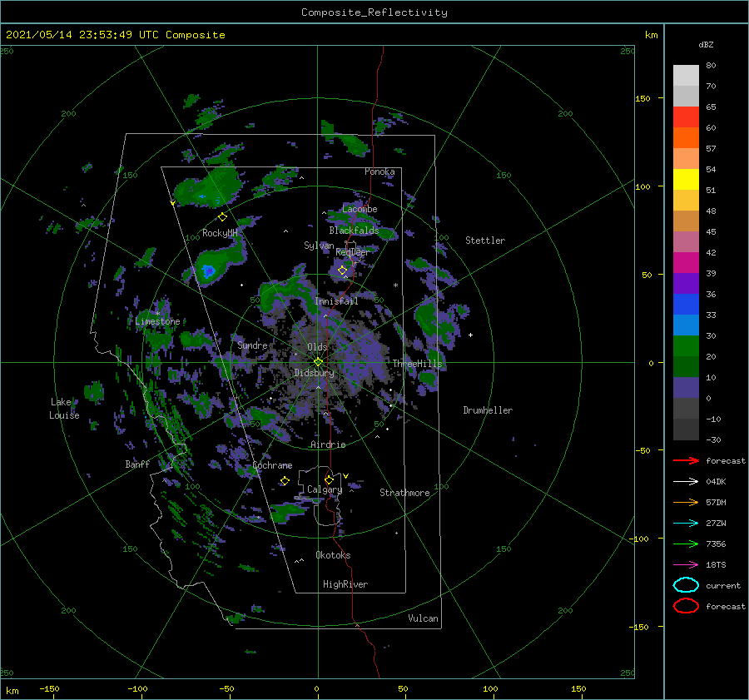The height and width of the screenshot is (700, 749).
Task: Click the yellow diamond marker above RockyMH
Action: (222, 217)
